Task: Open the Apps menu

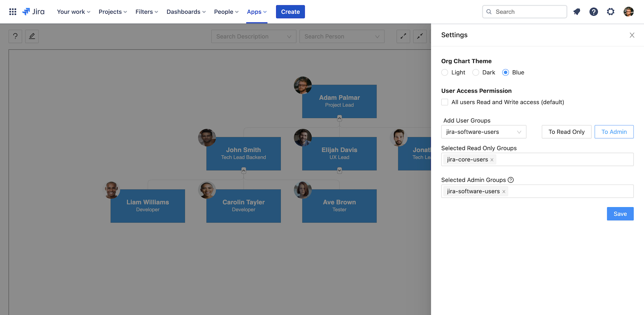Action: click(x=257, y=12)
